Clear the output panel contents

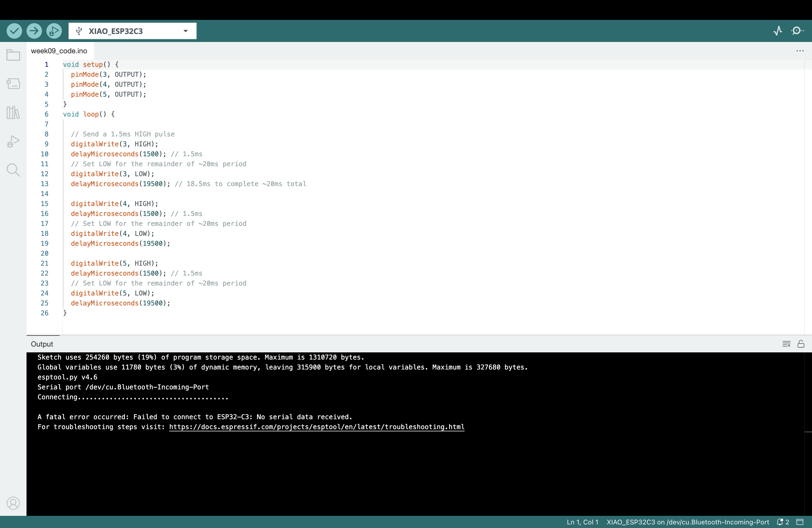click(786, 344)
